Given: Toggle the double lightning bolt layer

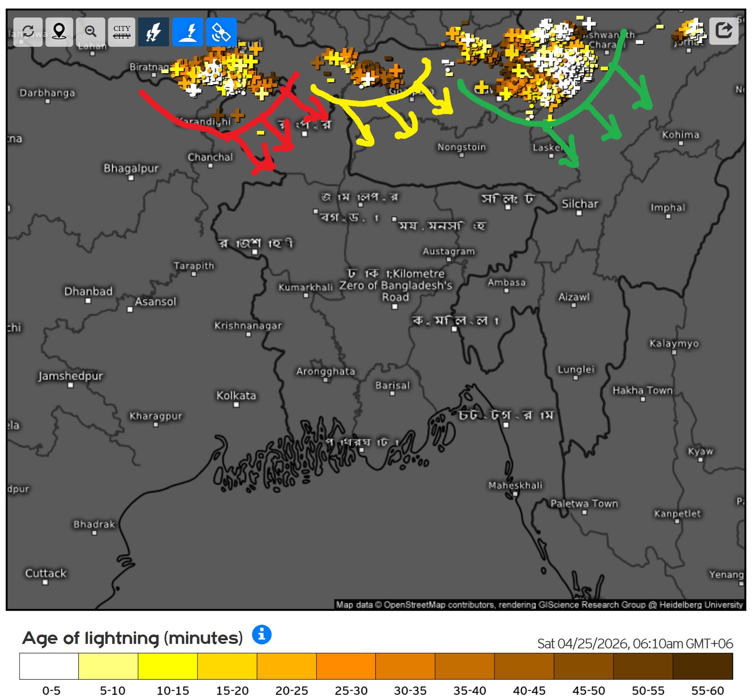Looking at the screenshot, I should [154, 32].
